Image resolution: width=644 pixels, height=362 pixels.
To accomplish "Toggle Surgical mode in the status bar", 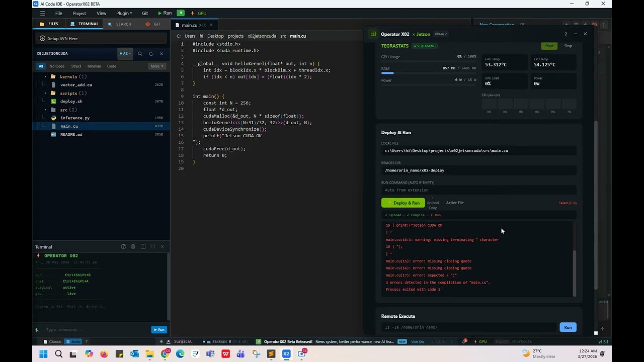I will (x=179, y=342).
